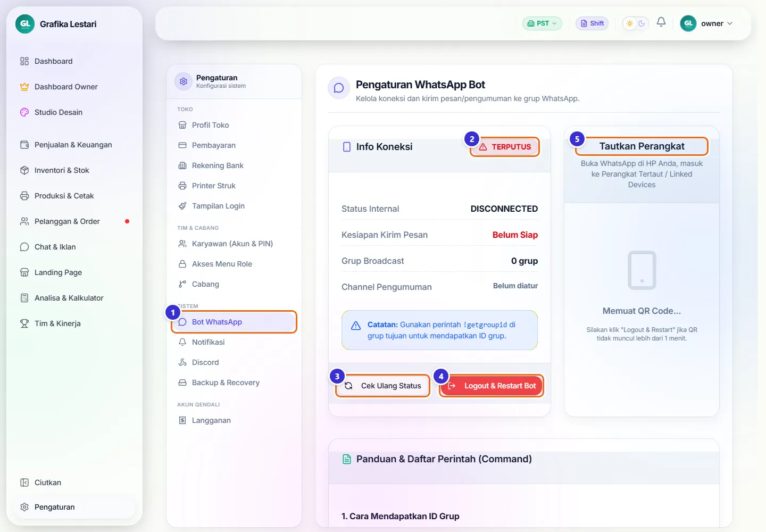Click the box icon for Inventori & Stok
The height and width of the screenshot is (532, 766).
click(24, 170)
